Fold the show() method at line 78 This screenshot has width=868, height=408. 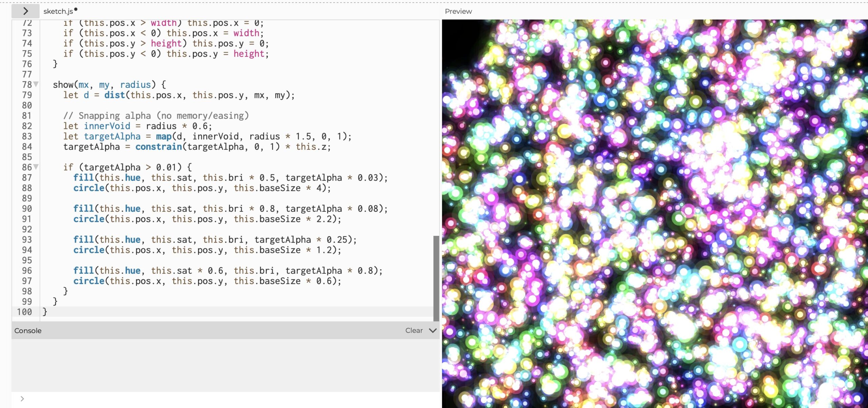[36, 84]
